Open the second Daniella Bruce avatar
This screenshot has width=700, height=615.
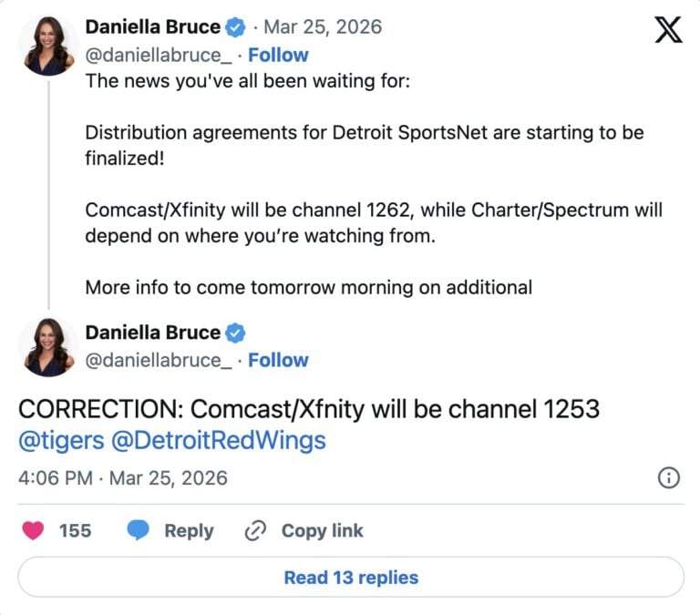point(47,347)
